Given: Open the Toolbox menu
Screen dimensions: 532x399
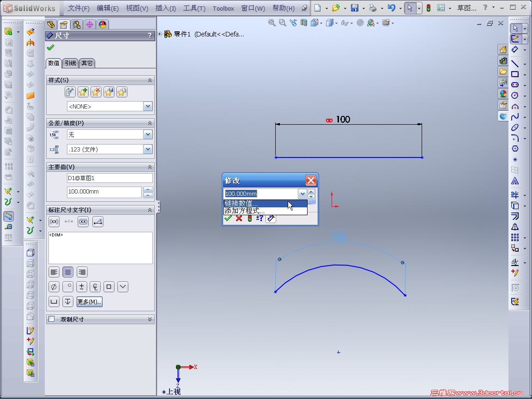Looking at the screenshot, I should [x=223, y=8].
